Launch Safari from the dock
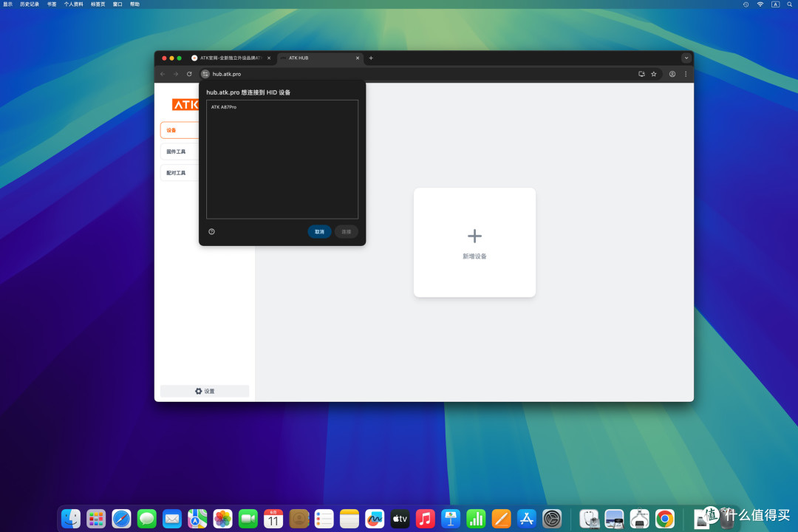This screenshot has width=798, height=532. click(x=121, y=519)
